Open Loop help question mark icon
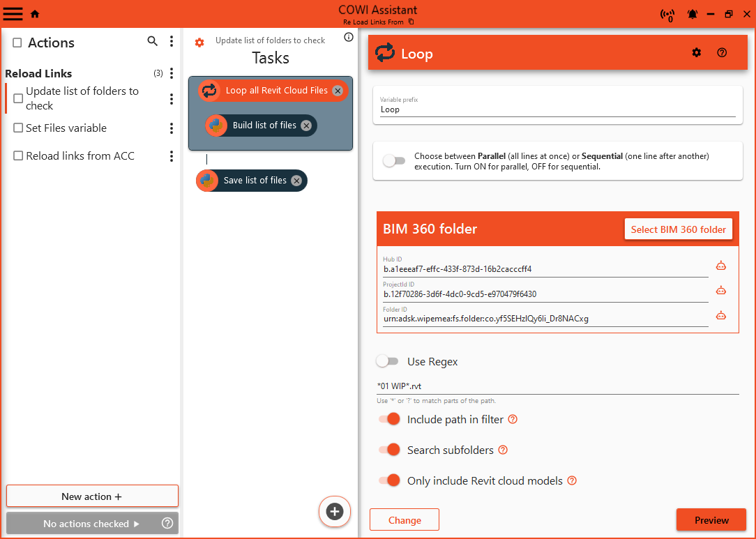 click(x=722, y=52)
